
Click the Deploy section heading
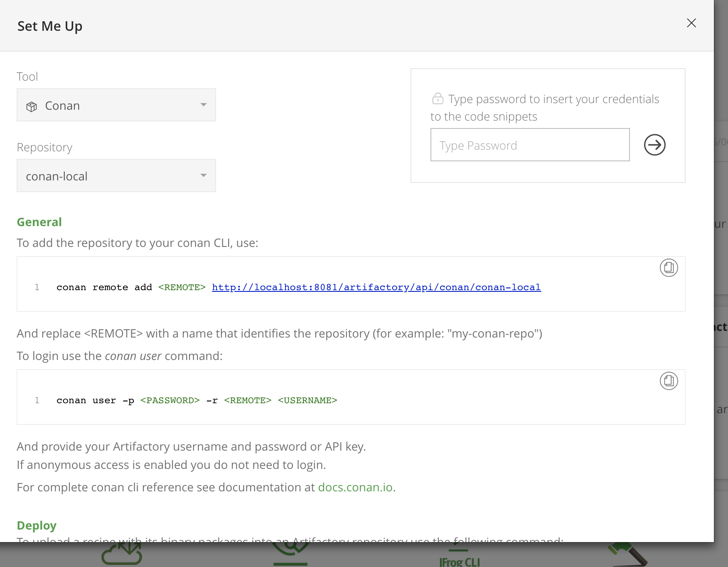[37, 525]
